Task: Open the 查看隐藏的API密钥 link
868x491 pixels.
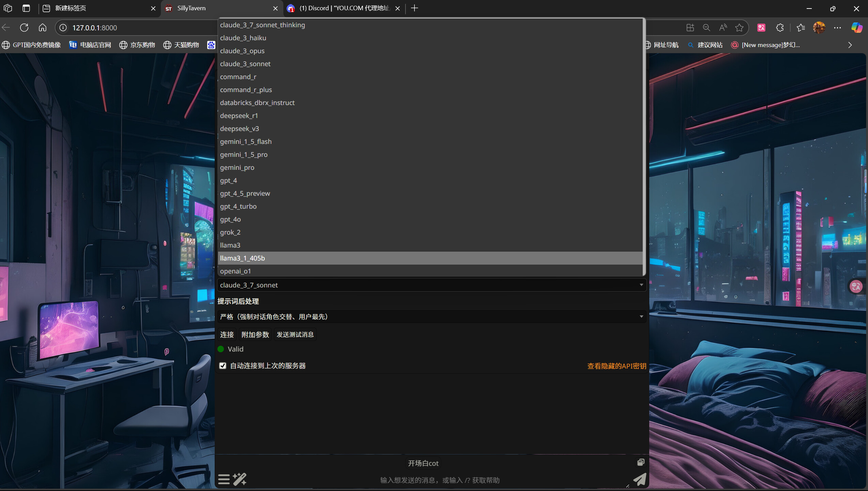Action: (616, 366)
